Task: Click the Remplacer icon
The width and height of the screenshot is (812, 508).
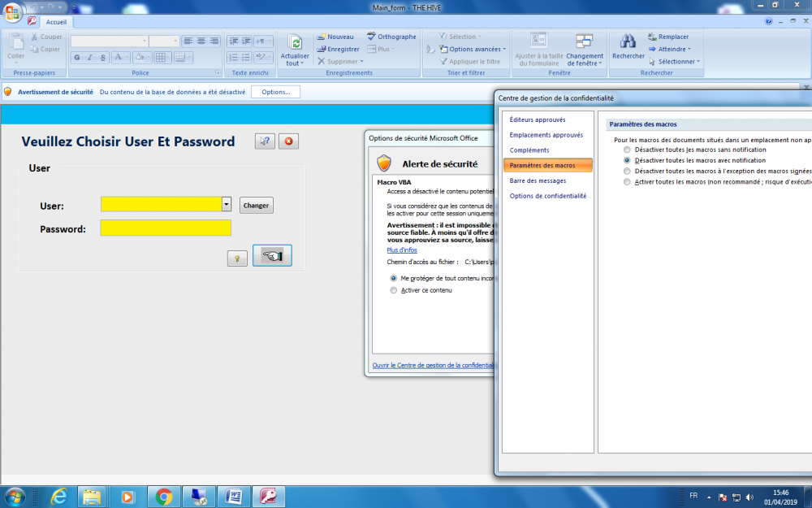Action: click(x=652, y=37)
